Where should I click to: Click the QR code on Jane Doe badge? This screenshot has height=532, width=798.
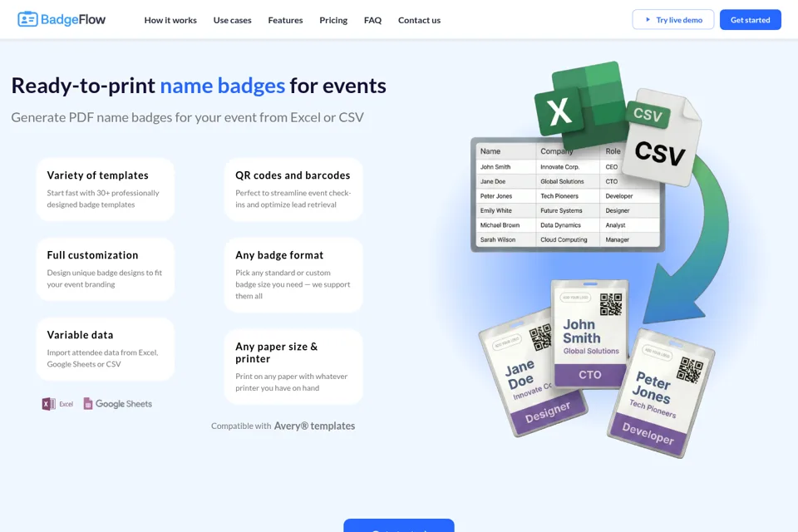pos(540,337)
